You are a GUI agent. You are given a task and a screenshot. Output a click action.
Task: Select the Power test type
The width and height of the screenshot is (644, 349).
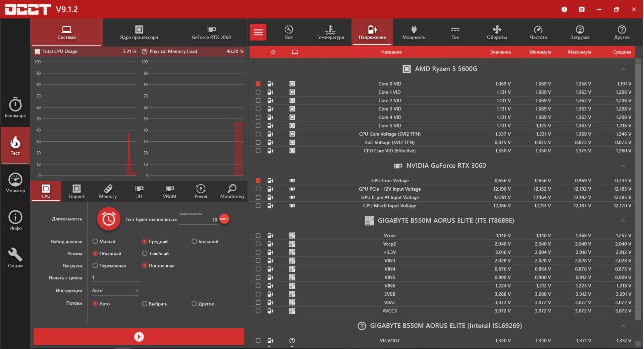pos(201,191)
